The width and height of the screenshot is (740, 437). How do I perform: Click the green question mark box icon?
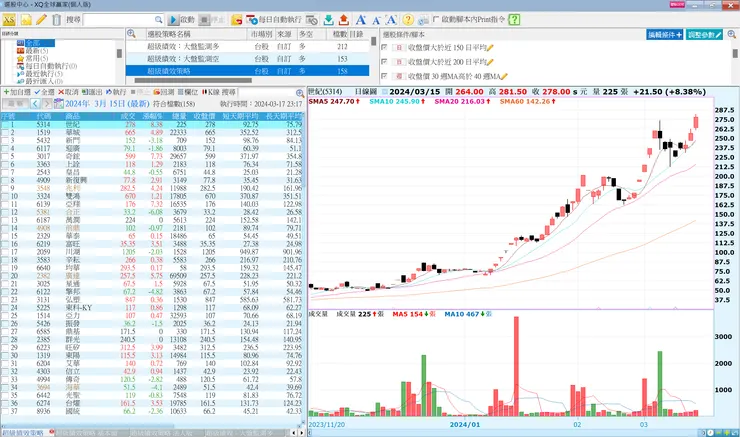point(514,20)
